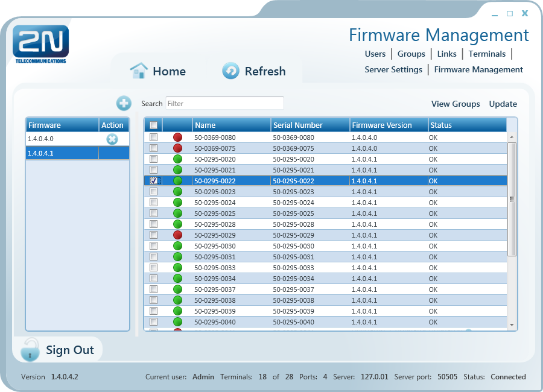Toggle the select-all checkbox in table header
This screenshot has height=392, width=543.
tap(153, 125)
